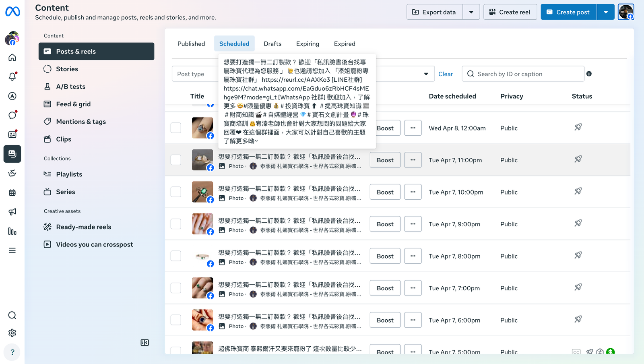Open thumbnail of Tue Apr 7, 6:00pm post
Viewport: 644px width, 364px height.
pyautogui.click(x=202, y=320)
